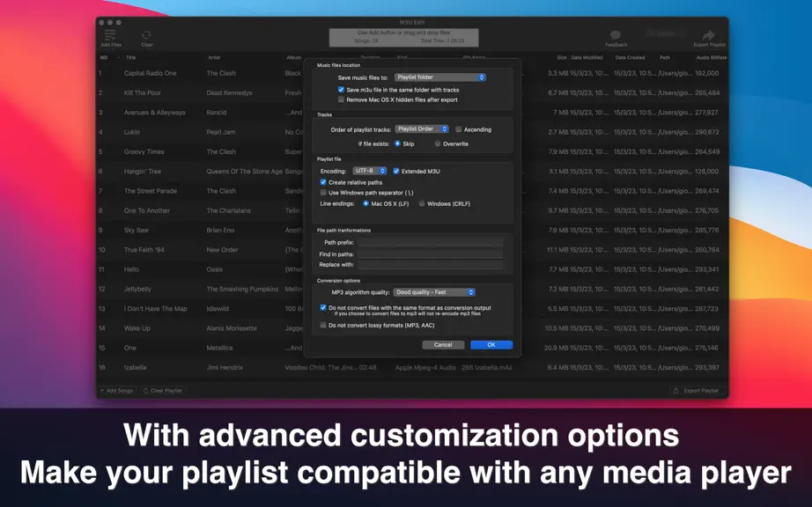Open the Save music files to dropdown
This screenshot has height=507, width=812.
click(439, 77)
